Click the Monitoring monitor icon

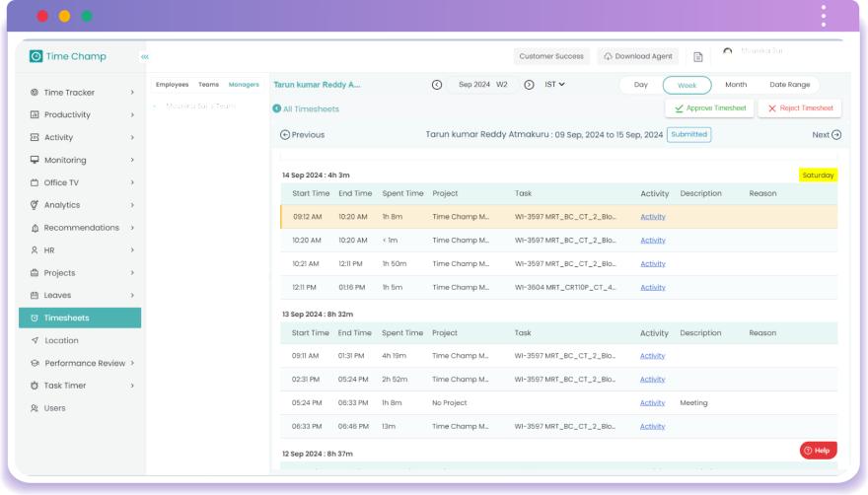(x=35, y=160)
